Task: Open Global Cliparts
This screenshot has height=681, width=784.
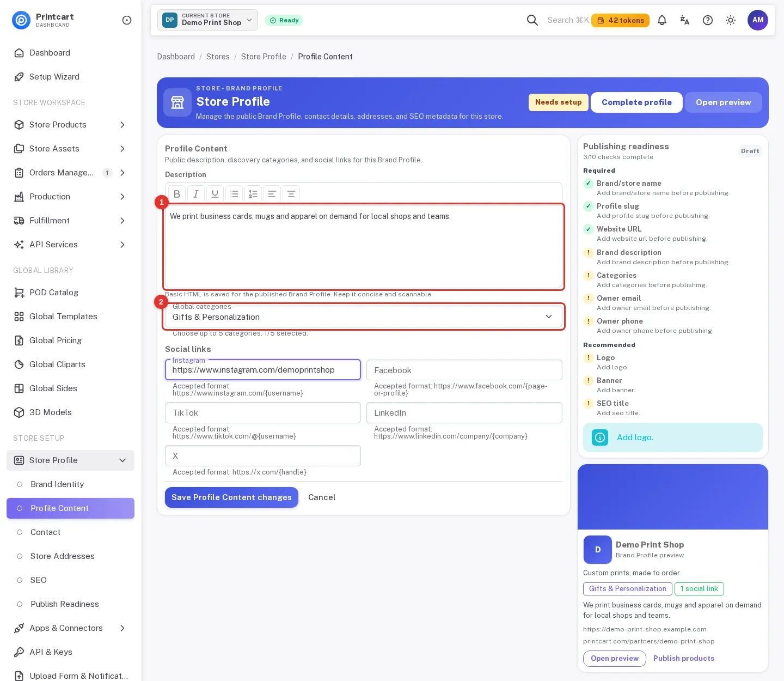Action: pos(71,364)
